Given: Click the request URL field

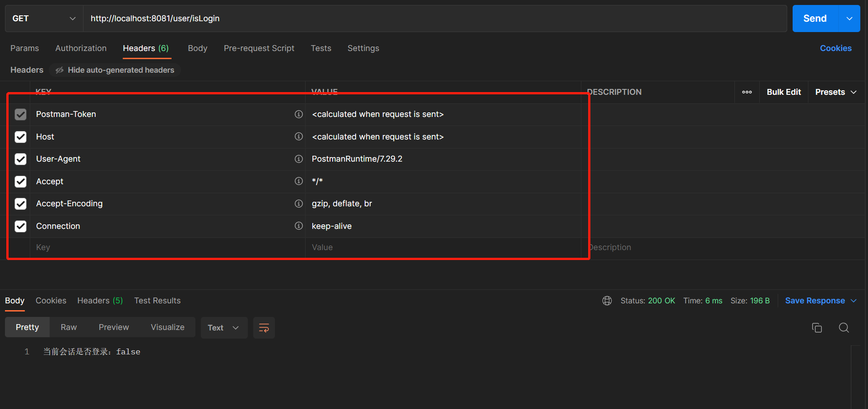Looking at the screenshot, I should 435,19.
